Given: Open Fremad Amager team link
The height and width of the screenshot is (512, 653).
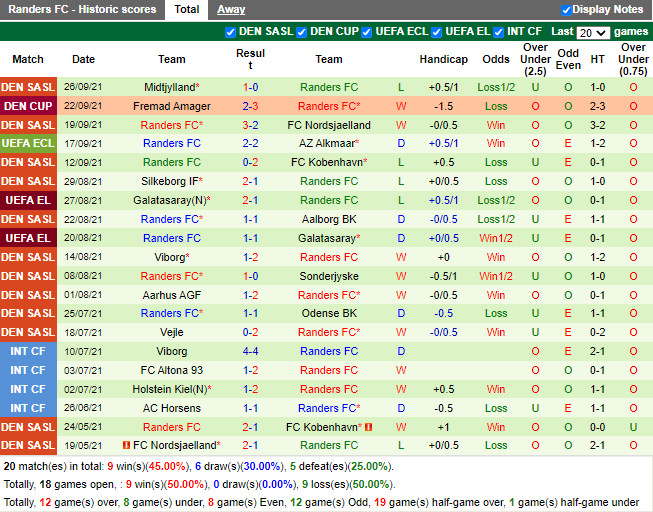Looking at the screenshot, I should (172, 106).
